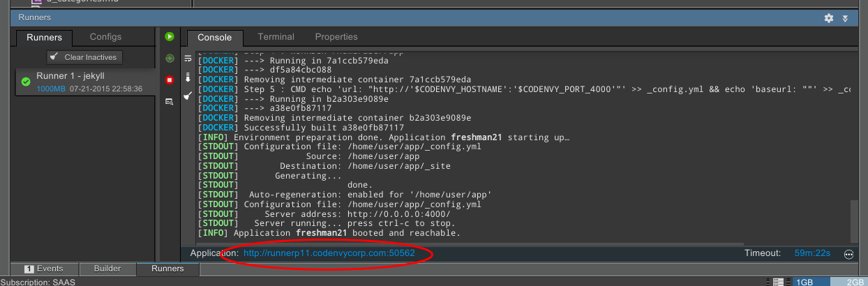Select the Console tab
Screen dimensions: 868x286
(x=214, y=38)
